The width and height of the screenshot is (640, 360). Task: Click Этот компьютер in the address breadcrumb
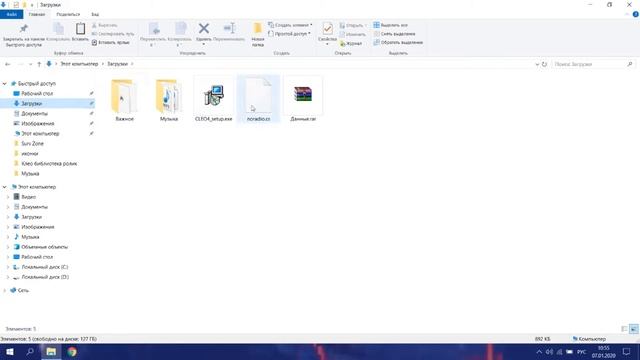[79, 64]
